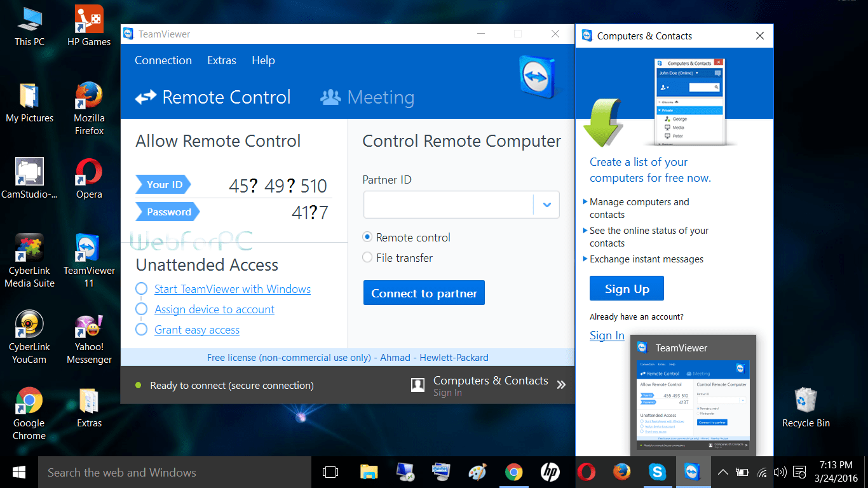Screen dimensions: 868x488
Task: Click the 'Create a list of your computers' heading
Action: 650,170
